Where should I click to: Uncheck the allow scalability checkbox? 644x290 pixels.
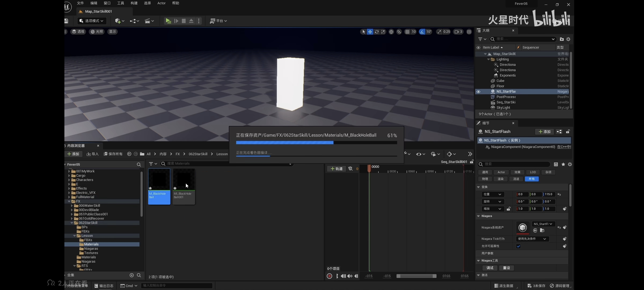(518, 246)
